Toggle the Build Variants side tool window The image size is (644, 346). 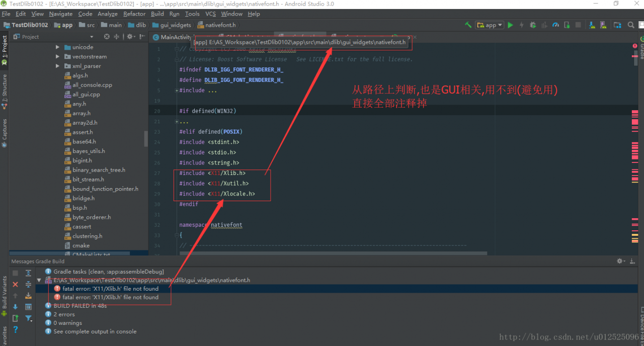click(5, 296)
